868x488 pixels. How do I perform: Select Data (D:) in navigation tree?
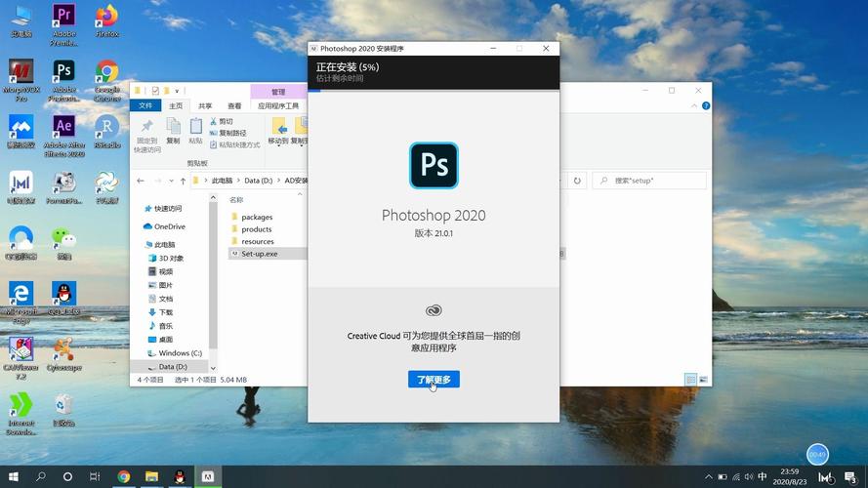point(172,366)
